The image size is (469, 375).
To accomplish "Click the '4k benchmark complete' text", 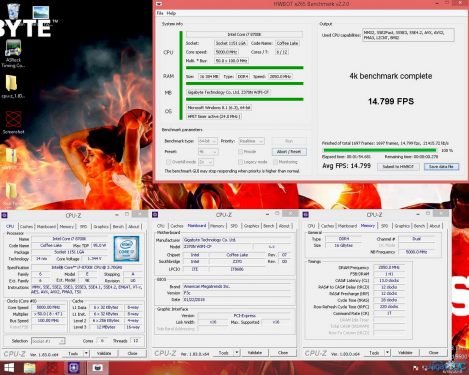I will 391,76.
